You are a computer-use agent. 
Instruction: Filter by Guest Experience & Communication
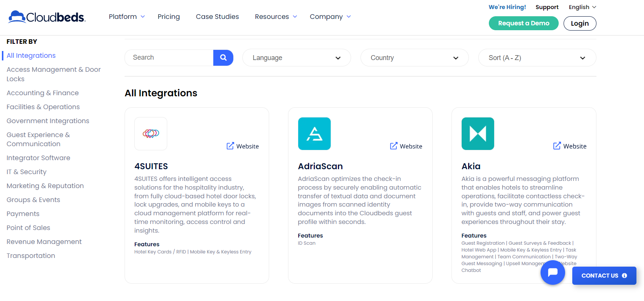pyautogui.click(x=38, y=139)
